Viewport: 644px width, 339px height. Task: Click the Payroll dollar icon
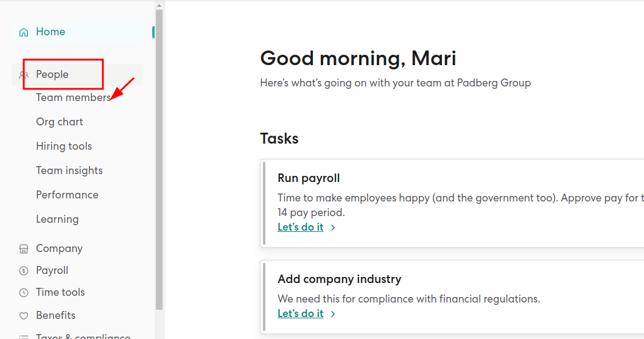click(24, 271)
